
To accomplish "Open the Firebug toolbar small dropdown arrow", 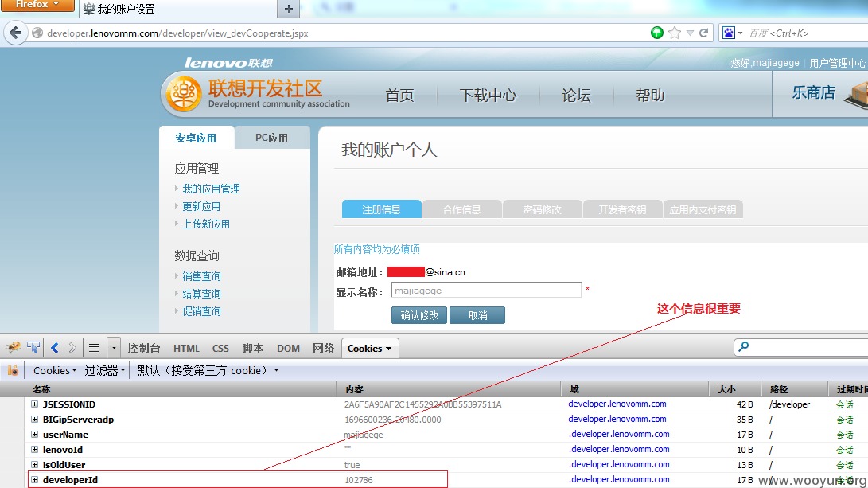I will coord(114,348).
